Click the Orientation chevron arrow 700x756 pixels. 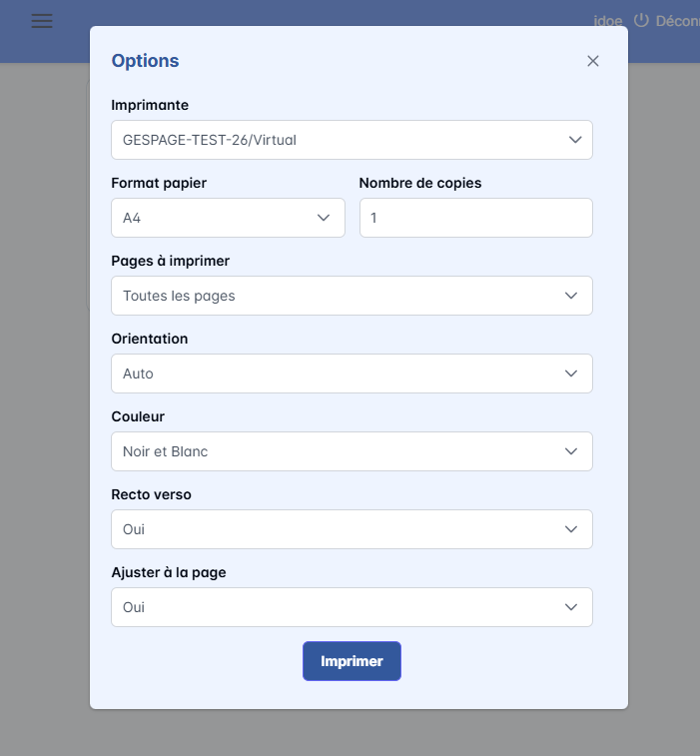(x=571, y=374)
